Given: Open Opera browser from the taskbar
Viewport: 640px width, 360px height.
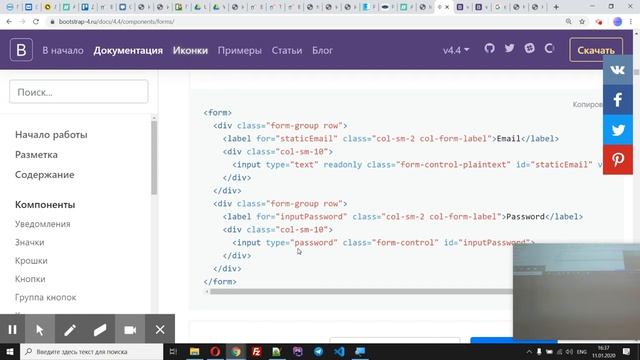Looking at the screenshot, I should point(215,351).
